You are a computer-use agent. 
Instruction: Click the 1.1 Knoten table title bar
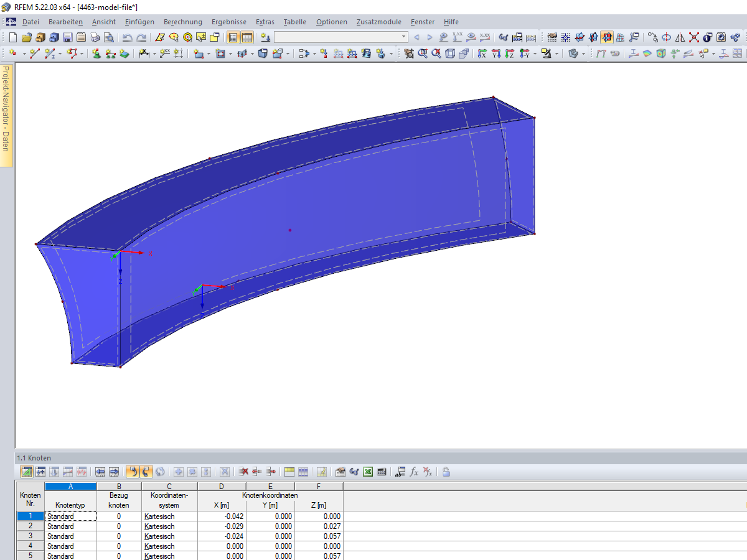[381, 457]
